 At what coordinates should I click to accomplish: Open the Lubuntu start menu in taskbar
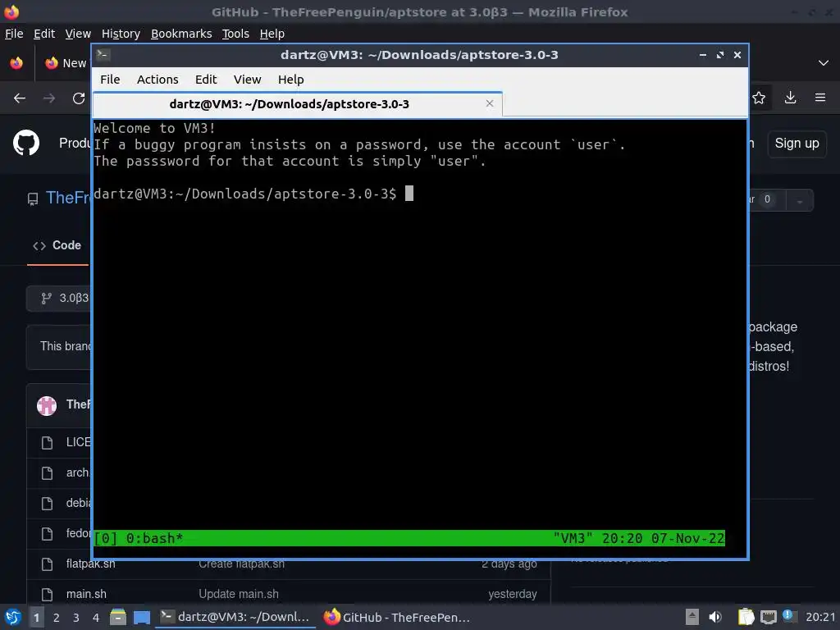[13, 617]
